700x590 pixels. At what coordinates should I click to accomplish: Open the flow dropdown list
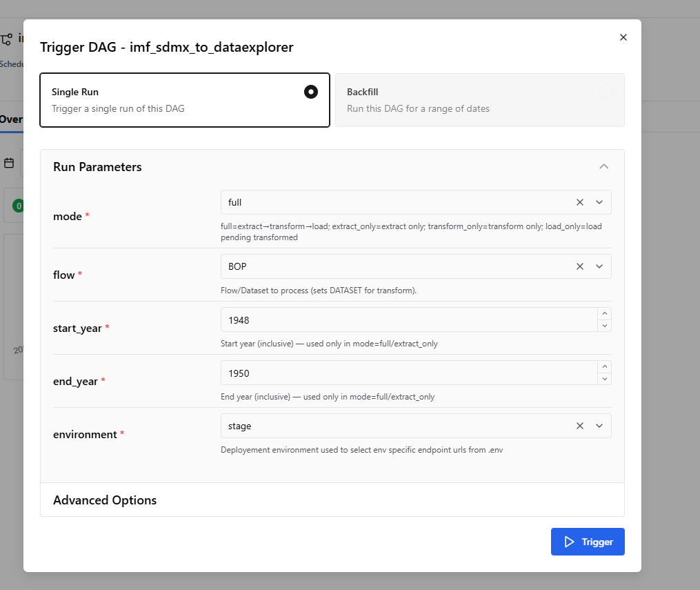tap(599, 266)
